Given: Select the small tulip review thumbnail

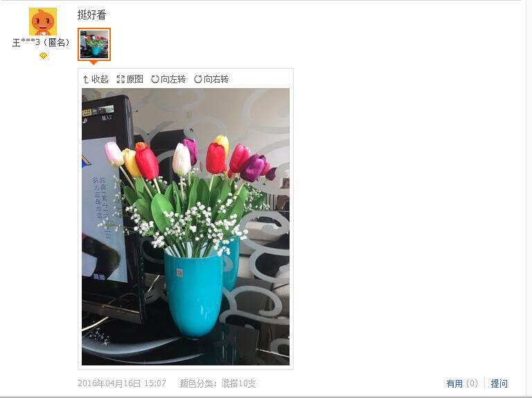Looking at the screenshot, I should [94, 44].
